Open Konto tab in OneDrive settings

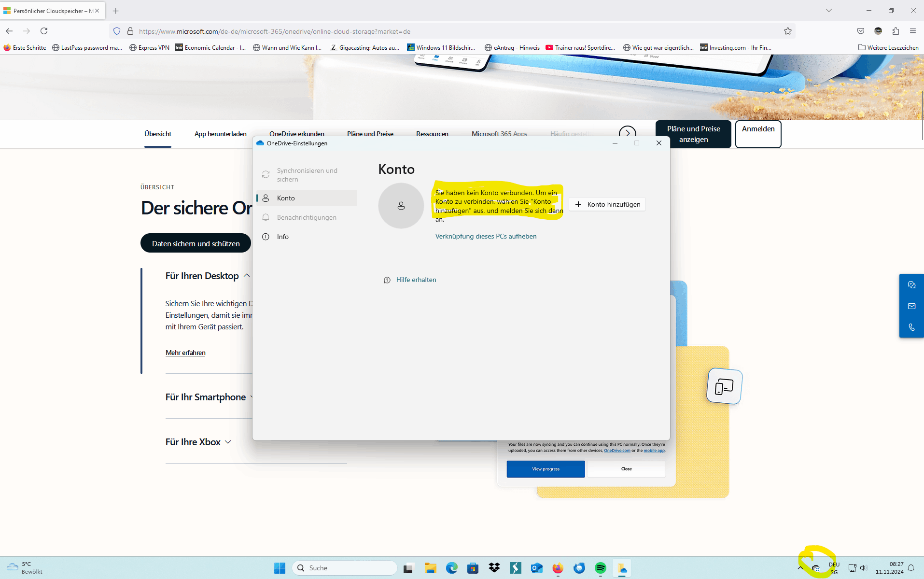(x=307, y=198)
